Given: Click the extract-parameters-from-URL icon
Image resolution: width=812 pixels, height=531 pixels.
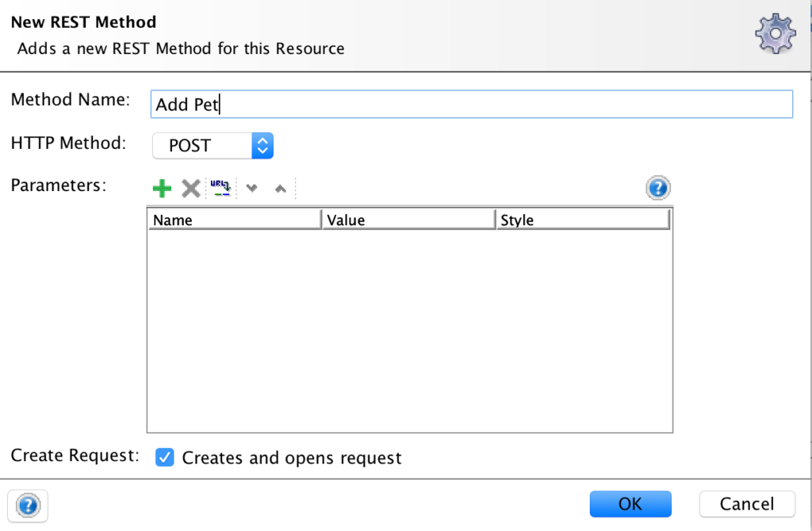Looking at the screenshot, I should [x=220, y=188].
